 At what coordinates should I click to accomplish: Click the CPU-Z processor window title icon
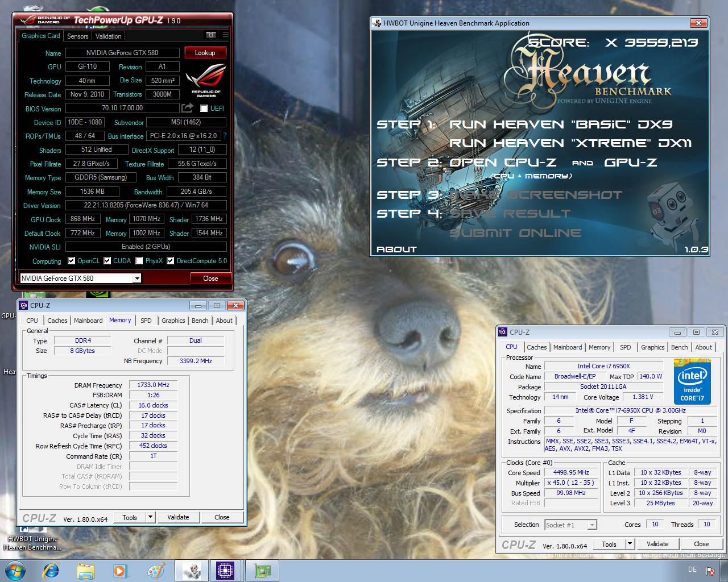coord(503,332)
